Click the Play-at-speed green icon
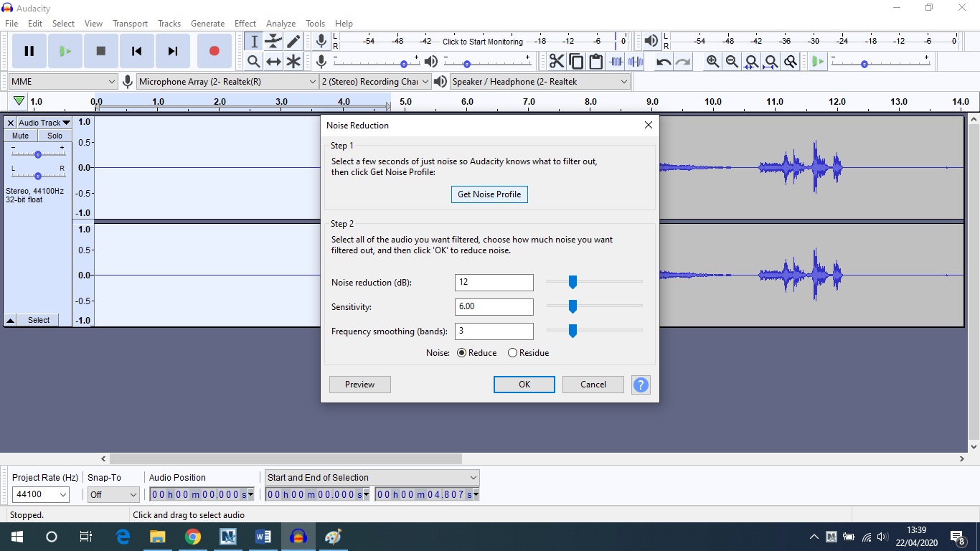This screenshot has height=551, width=980. pos(818,62)
